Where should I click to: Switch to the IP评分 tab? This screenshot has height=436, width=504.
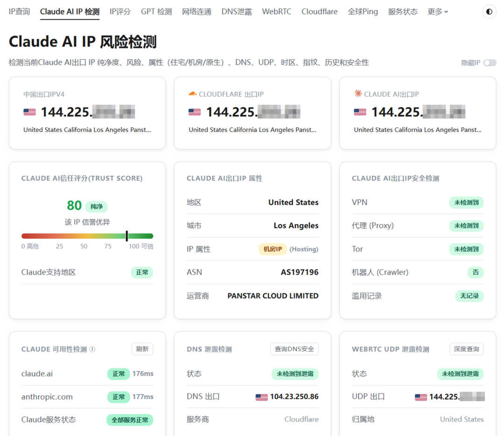(120, 12)
